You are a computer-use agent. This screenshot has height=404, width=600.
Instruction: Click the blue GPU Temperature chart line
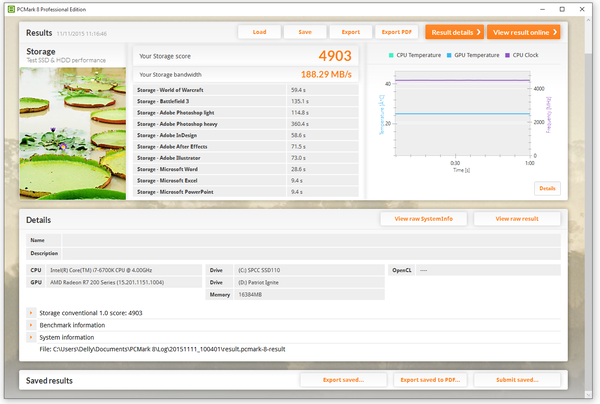(x=462, y=114)
